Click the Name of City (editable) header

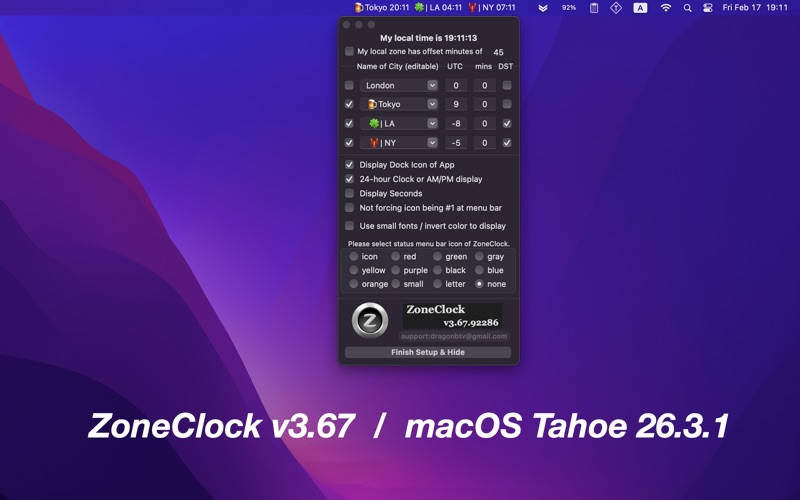pos(397,66)
